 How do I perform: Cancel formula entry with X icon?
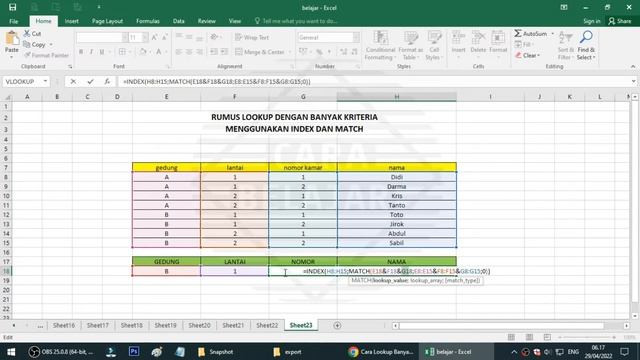73,82
